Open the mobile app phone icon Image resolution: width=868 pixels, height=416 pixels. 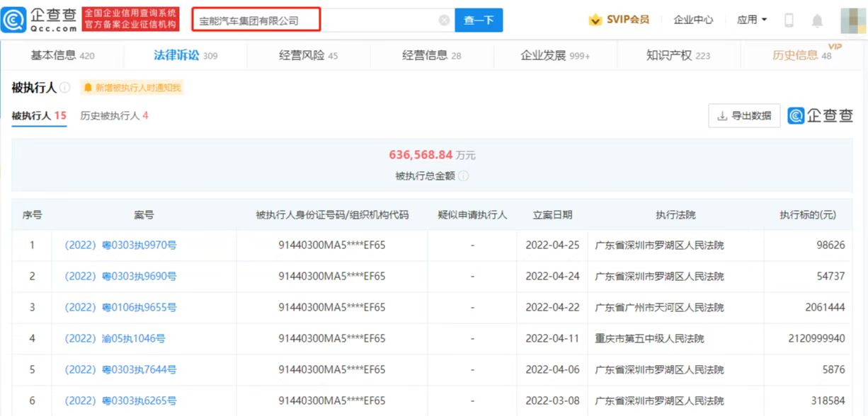click(x=789, y=21)
